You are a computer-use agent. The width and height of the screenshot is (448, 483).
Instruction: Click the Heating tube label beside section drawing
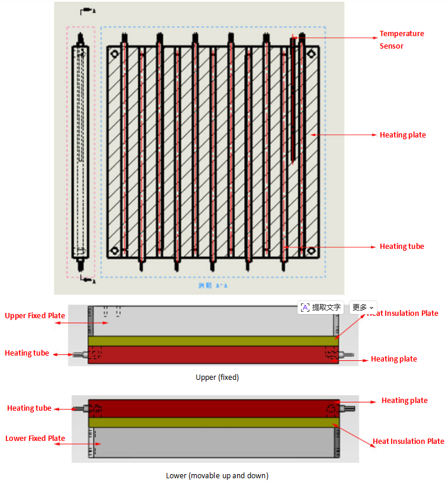402,247
